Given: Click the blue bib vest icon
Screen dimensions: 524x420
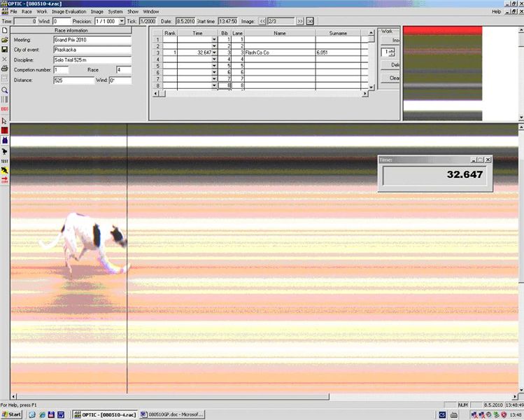Looking at the screenshot, I should click(x=5, y=141).
